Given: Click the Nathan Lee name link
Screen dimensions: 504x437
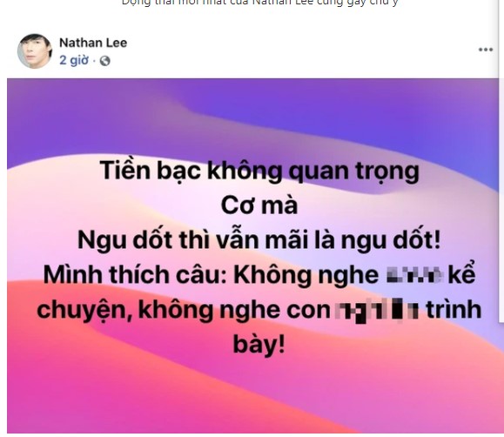Looking at the screenshot, I should pyautogui.click(x=93, y=43).
